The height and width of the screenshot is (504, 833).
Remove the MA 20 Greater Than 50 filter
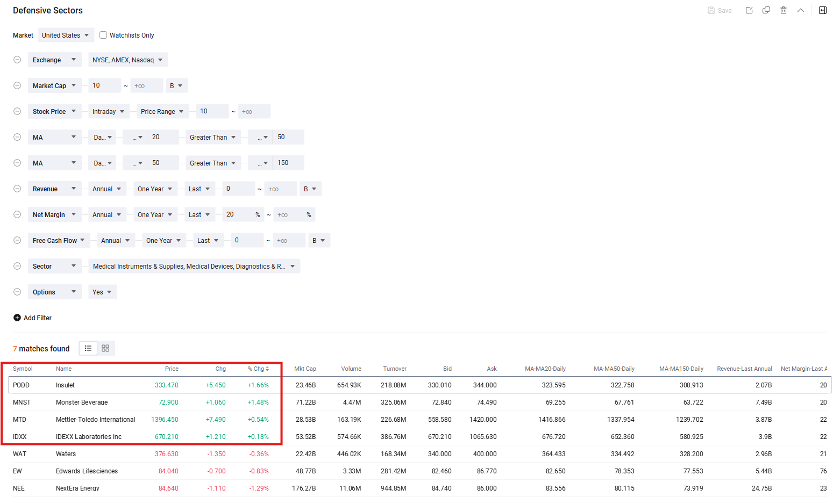click(17, 137)
